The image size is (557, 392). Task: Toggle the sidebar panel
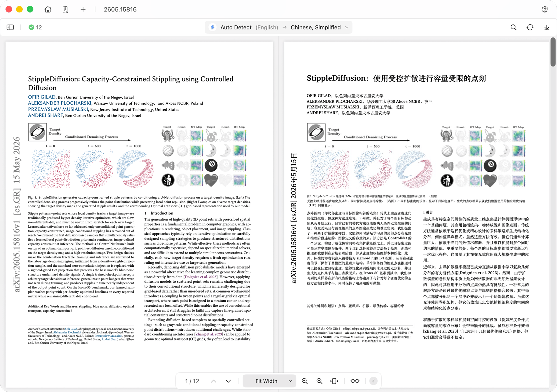(x=10, y=27)
